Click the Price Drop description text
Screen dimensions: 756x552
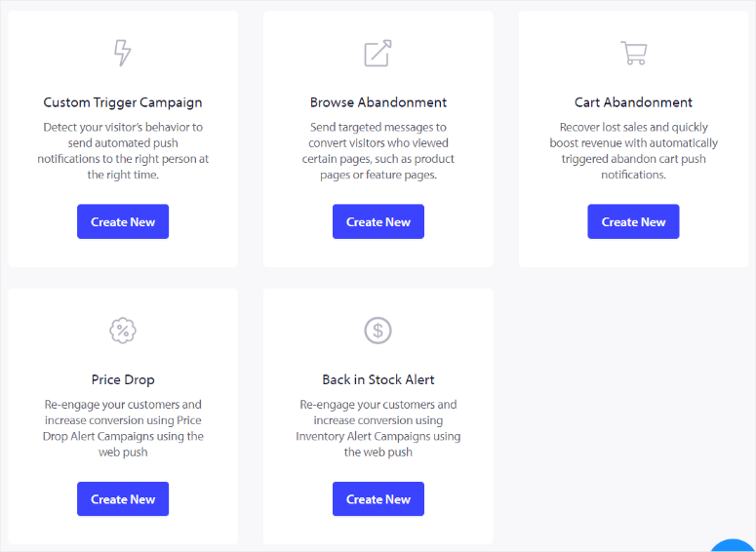[x=123, y=428]
